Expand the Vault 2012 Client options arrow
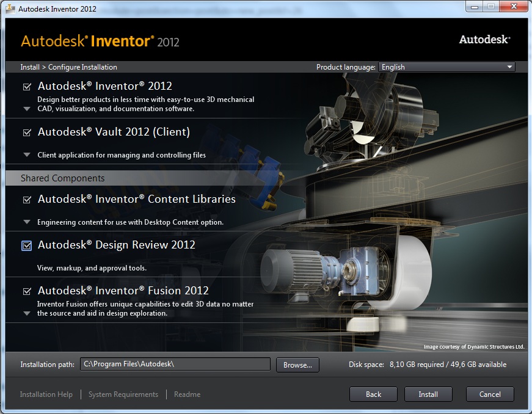The height and width of the screenshot is (414, 532). pyautogui.click(x=27, y=155)
